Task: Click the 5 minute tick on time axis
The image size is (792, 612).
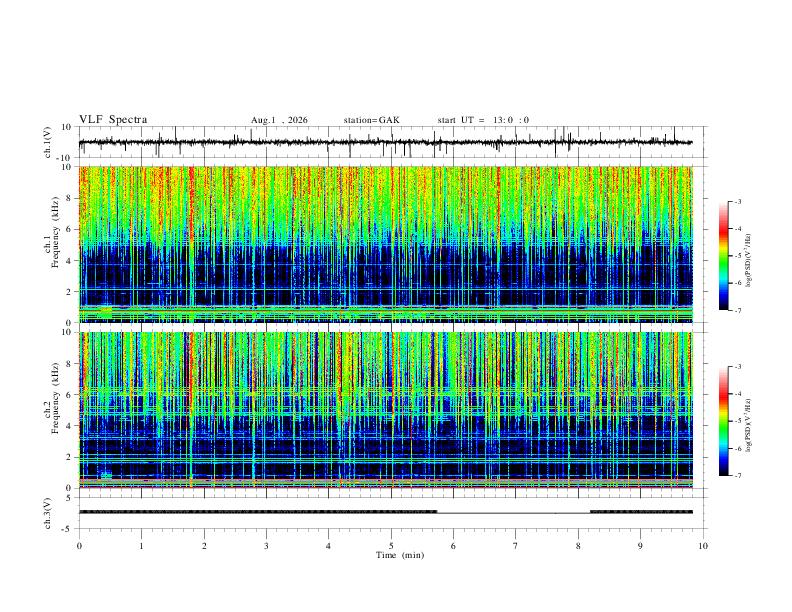Action: (391, 546)
